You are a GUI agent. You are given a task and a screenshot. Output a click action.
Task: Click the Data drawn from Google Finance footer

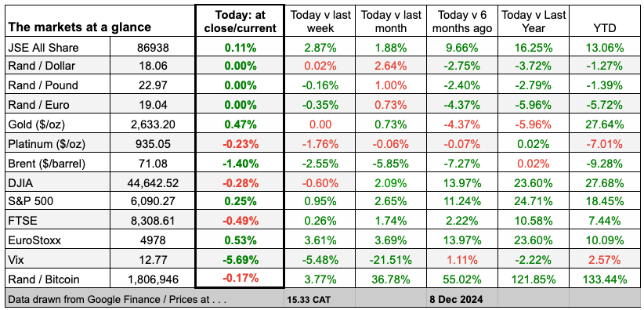click(x=117, y=299)
